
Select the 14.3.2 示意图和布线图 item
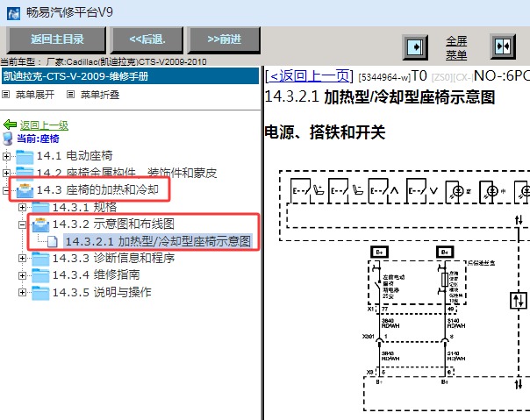point(113,224)
